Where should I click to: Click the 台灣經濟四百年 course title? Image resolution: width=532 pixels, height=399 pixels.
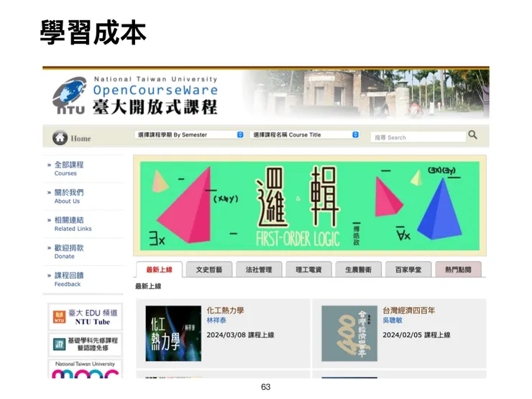[x=409, y=311]
